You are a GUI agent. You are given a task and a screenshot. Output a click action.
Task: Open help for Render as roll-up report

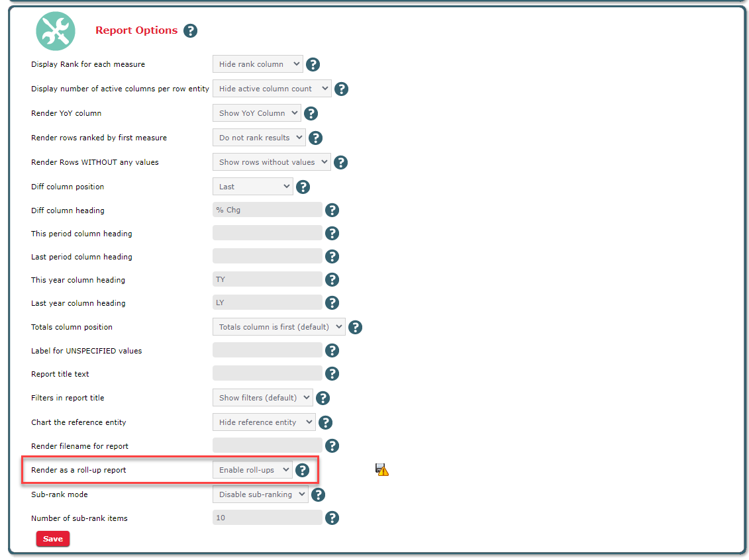tap(303, 470)
